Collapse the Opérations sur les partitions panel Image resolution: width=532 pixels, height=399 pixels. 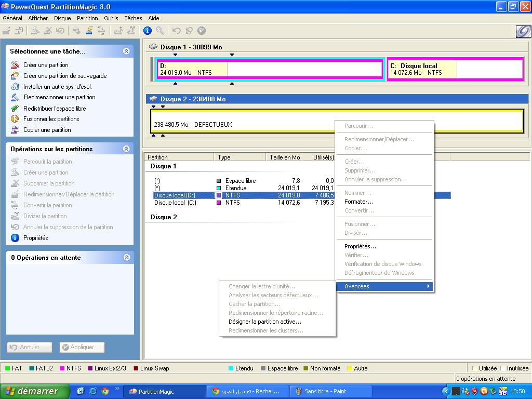pyautogui.click(x=126, y=149)
